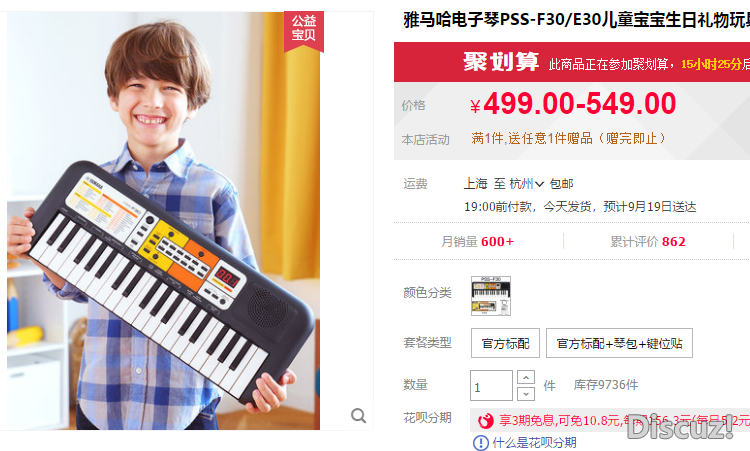
Task: Select 官方标配+琴包+键位贴 package option
Action: click(x=619, y=343)
